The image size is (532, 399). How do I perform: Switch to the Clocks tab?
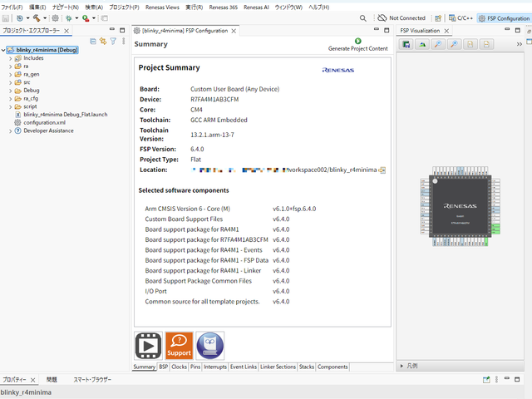180,367
